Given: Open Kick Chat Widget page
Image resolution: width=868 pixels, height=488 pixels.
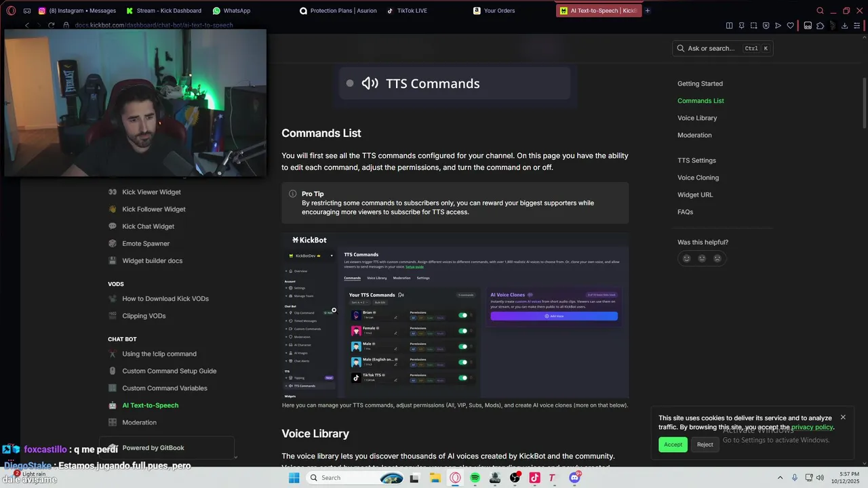Looking at the screenshot, I should pyautogui.click(x=148, y=226).
